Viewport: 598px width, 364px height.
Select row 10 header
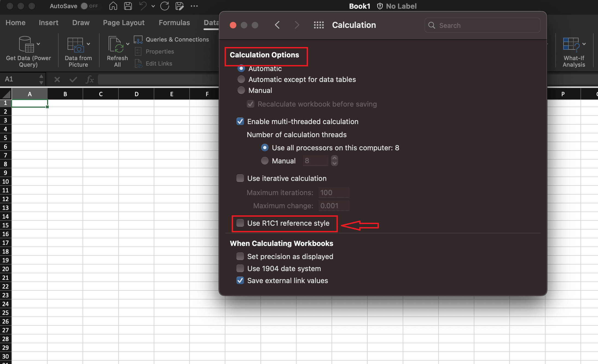[5, 181]
